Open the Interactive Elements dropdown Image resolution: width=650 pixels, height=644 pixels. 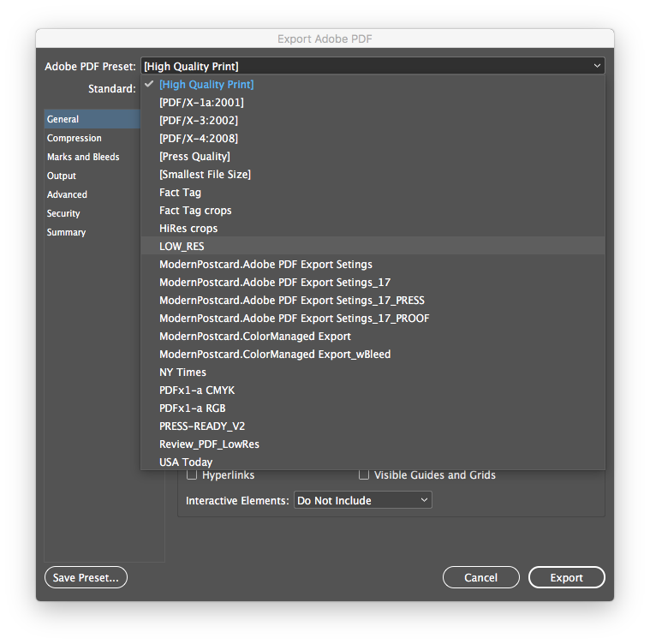(362, 500)
